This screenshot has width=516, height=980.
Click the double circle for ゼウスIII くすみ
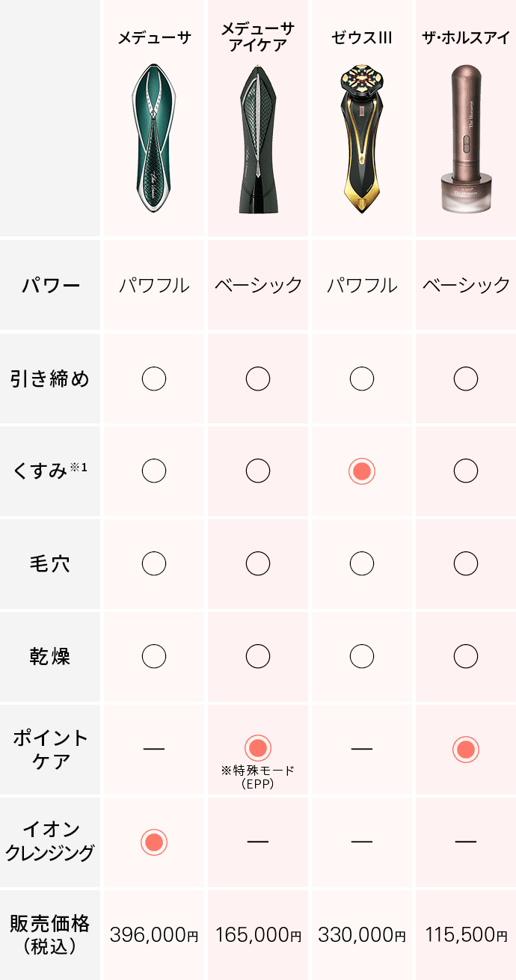(362, 471)
